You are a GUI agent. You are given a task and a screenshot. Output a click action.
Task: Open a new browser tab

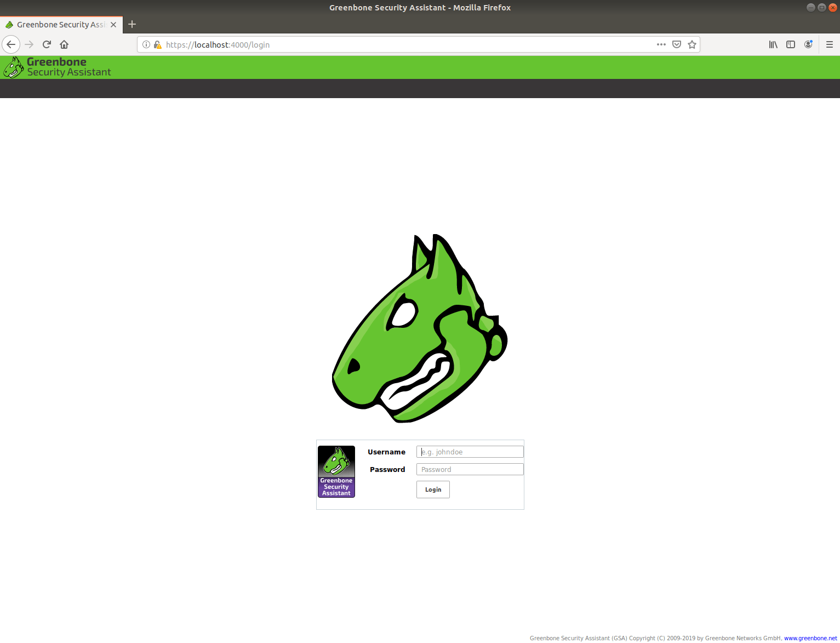click(x=132, y=24)
